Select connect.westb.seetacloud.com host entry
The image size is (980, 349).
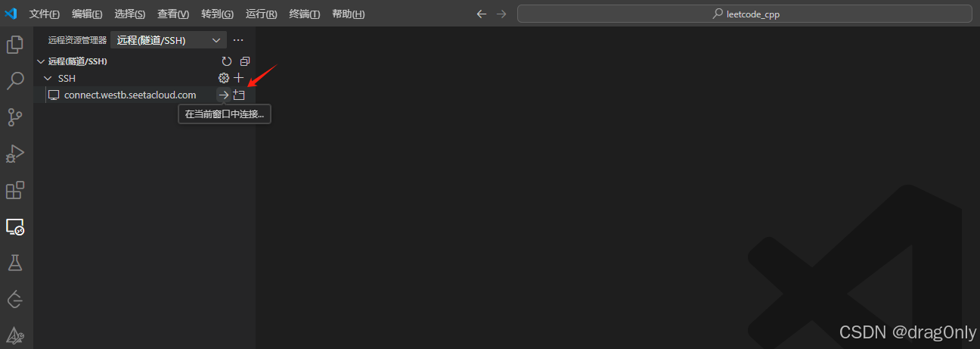[x=130, y=95]
